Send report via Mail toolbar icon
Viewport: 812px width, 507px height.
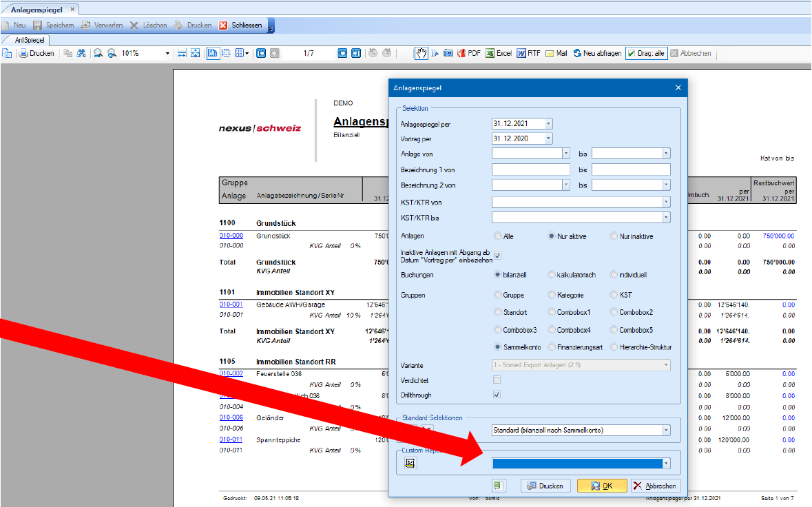tap(556, 53)
